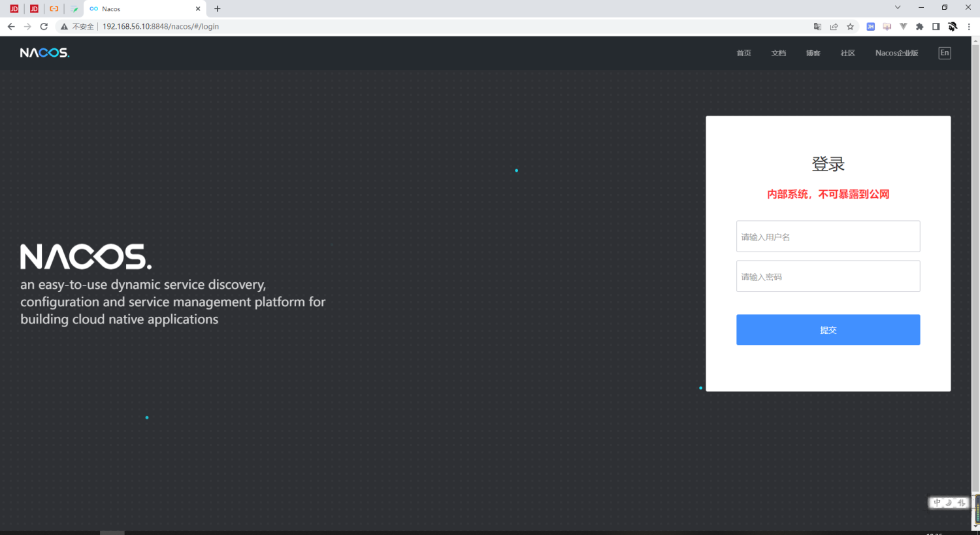Click the large NACOS banner logo
Image resolution: width=980 pixels, height=535 pixels.
[86, 257]
